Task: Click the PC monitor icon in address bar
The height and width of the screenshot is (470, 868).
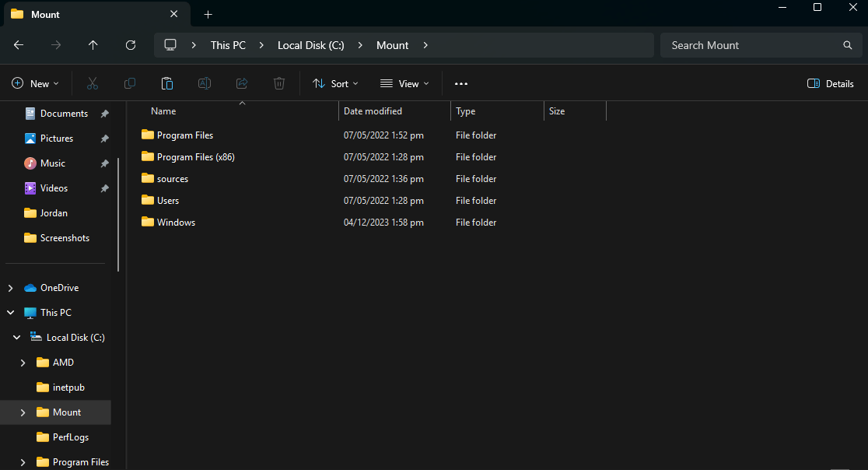Action: coord(170,45)
